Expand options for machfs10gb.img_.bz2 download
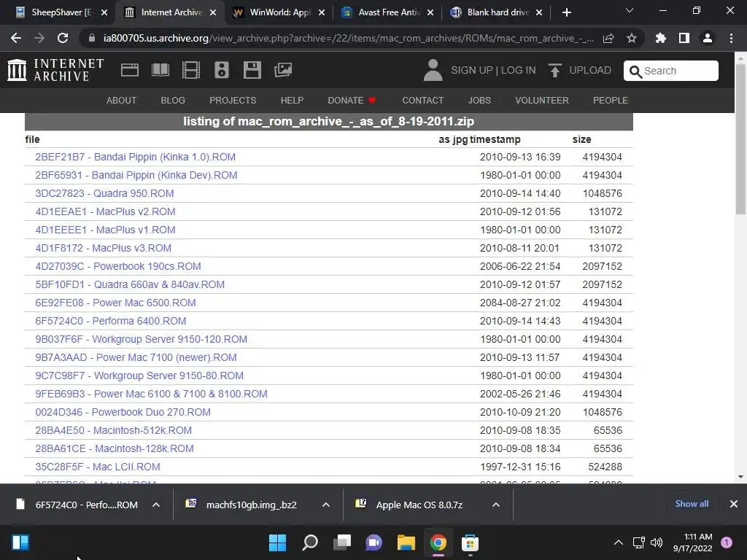Image resolution: width=747 pixels, height=560 pixels. click(x=326, y=505)
